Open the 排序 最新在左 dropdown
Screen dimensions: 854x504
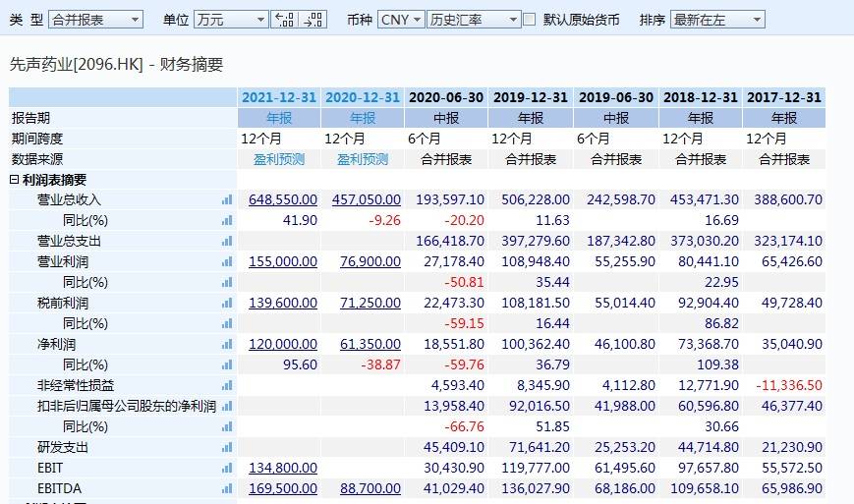pyautogui.click(x=717, y=20)
